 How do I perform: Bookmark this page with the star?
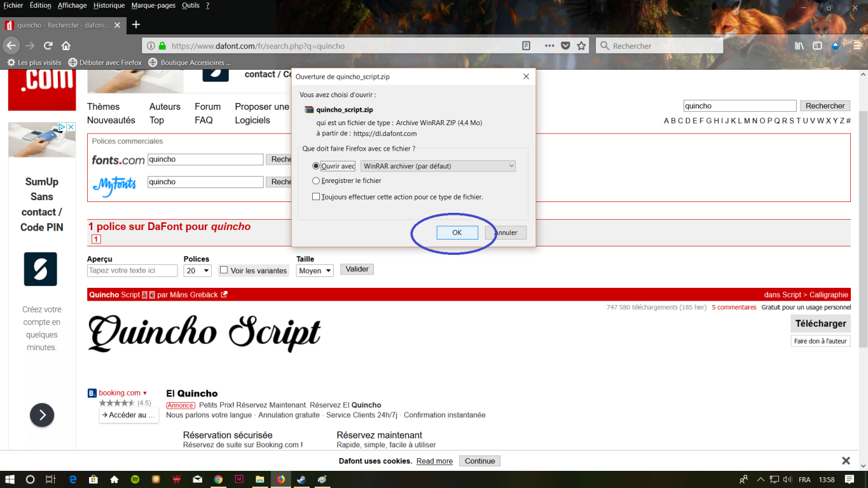(x=581, y=46)
